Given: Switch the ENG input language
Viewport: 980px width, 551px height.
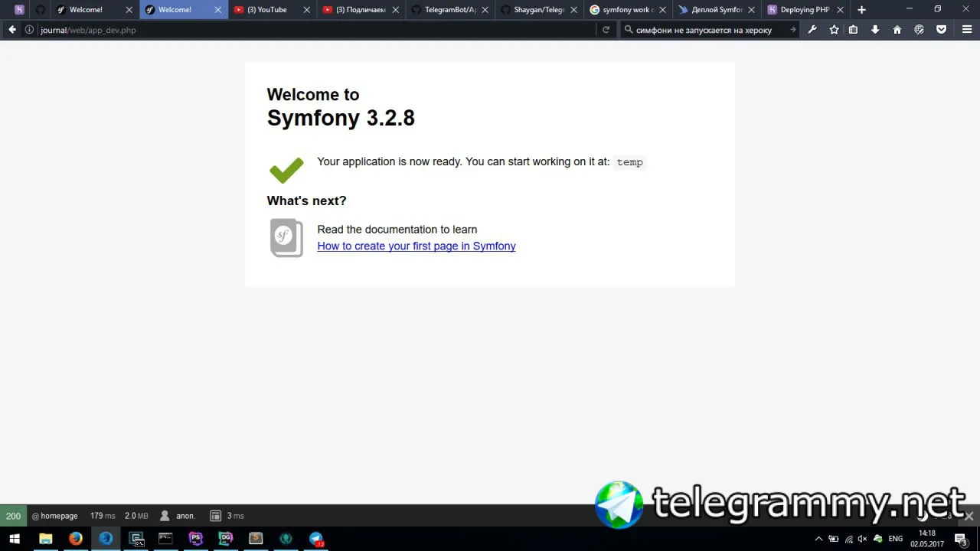Looking at the screenshot, I should point(896,539).
